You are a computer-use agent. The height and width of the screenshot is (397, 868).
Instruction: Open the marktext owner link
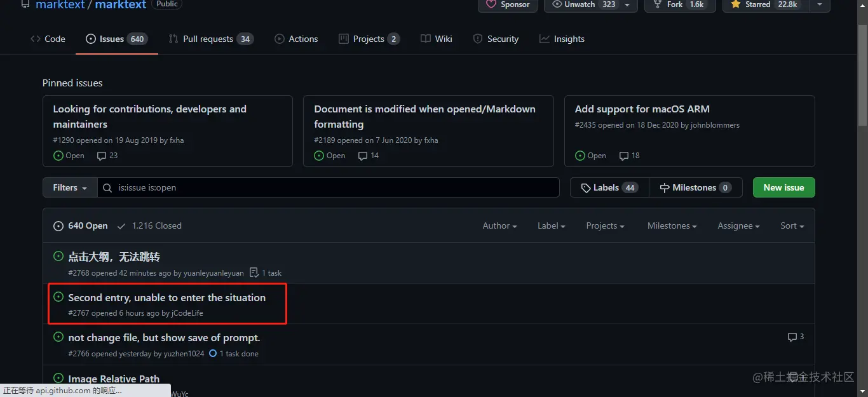tap(60, 4)
